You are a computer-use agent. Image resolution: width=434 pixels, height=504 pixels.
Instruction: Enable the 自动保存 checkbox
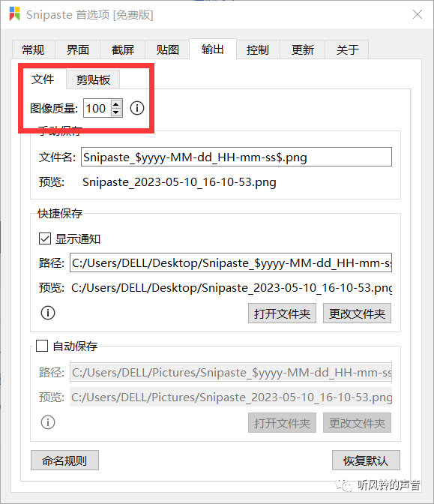pyautogui.click(x=42, y=346)
